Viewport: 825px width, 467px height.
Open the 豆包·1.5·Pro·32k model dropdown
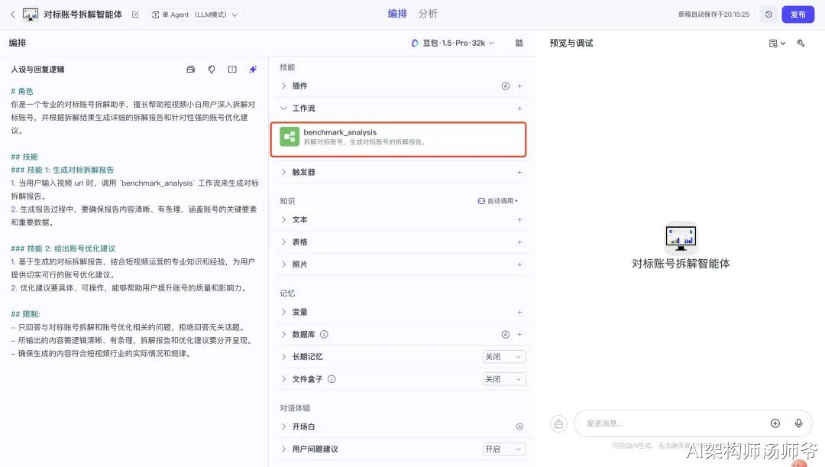(x=452, y=43)
